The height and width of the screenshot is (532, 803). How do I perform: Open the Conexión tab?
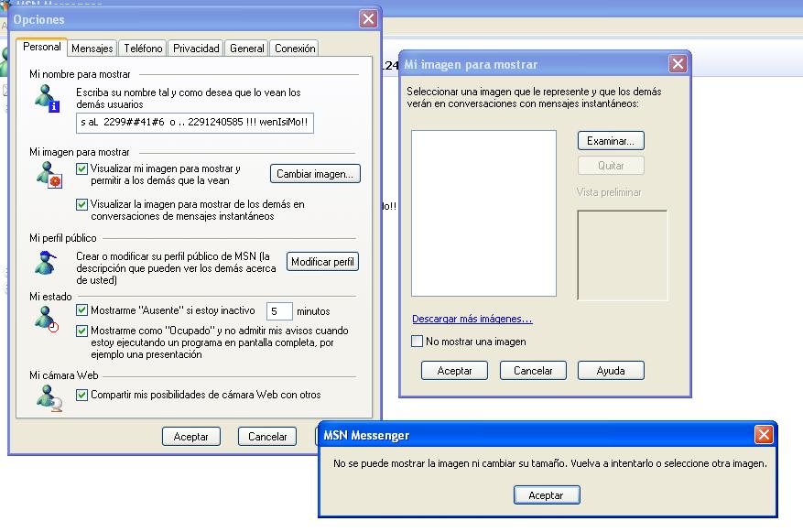[x=295, y=48]
